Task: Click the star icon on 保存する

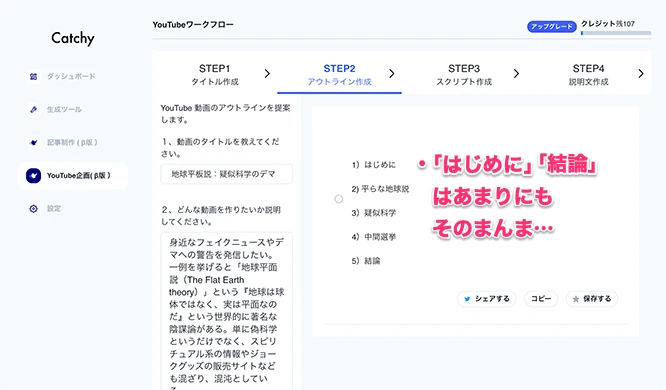Action: (x=576, y=299)
